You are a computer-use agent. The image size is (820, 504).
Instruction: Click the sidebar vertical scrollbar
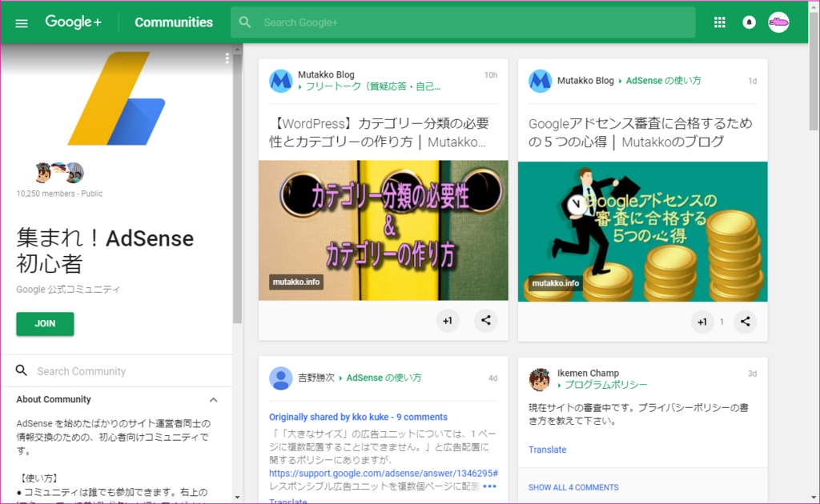237,188
